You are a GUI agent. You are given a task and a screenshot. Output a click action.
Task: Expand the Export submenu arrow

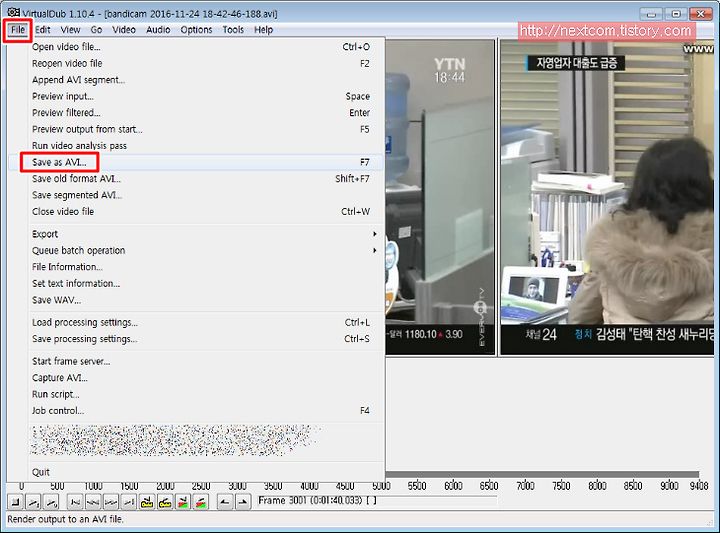click(375, 234)
